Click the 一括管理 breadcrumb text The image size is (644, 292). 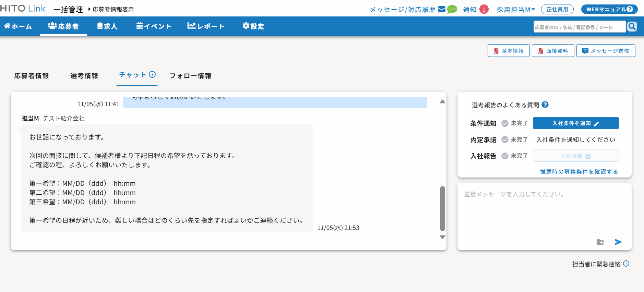click(68, 10)
